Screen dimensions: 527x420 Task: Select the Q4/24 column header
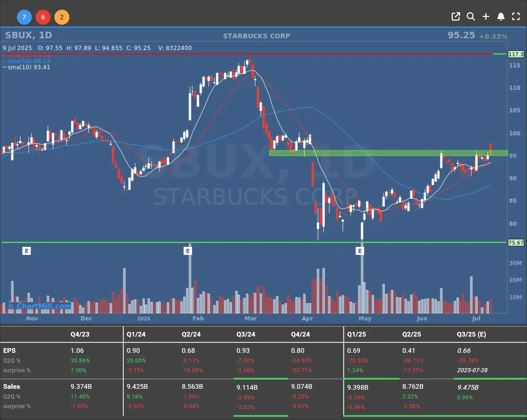pyautogui.click(x=300, y=334)
